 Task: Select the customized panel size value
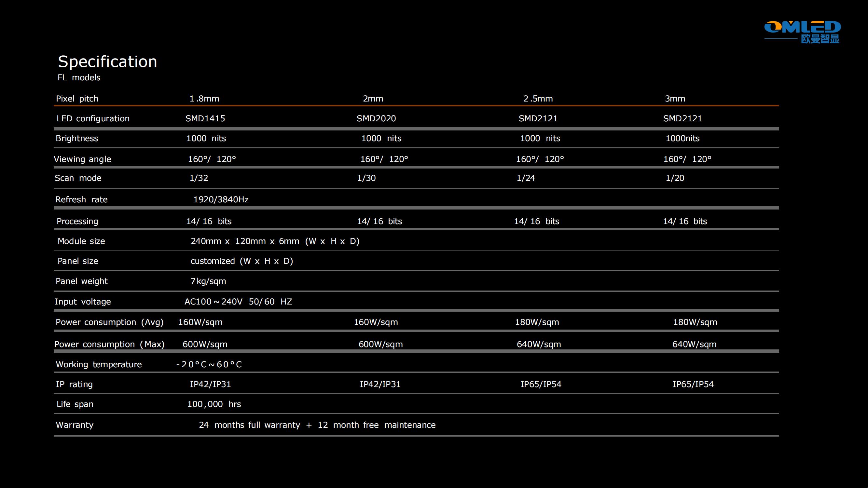[242, 261]
